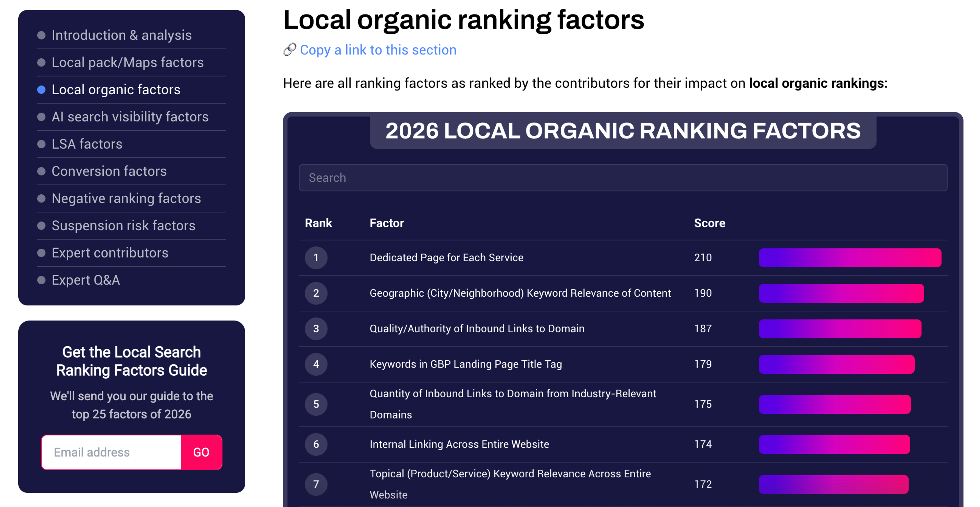980x507 pixels.
Task: Click the score bar for Dedicated Page row
Action: (850, 258)
